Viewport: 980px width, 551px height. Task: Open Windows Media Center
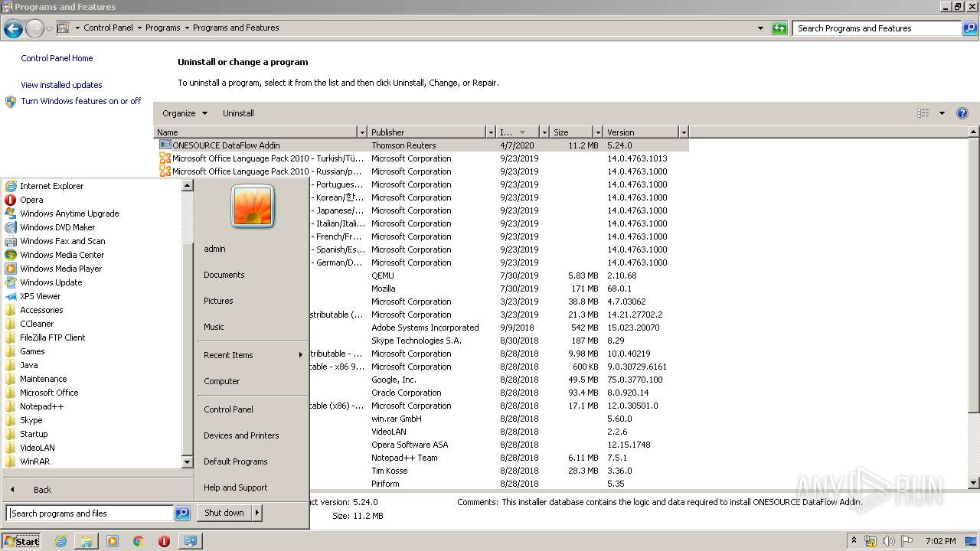click(61, 255)
